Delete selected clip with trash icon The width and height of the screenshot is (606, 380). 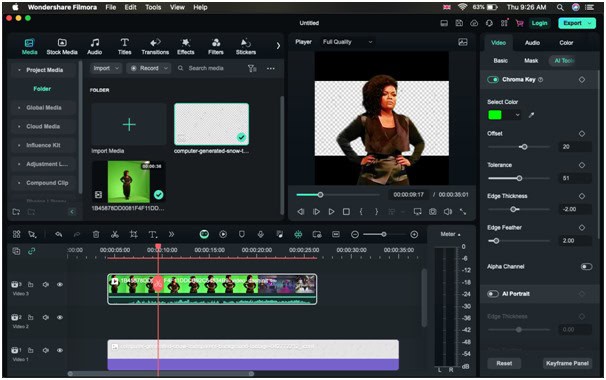click(x=96, y=234)
